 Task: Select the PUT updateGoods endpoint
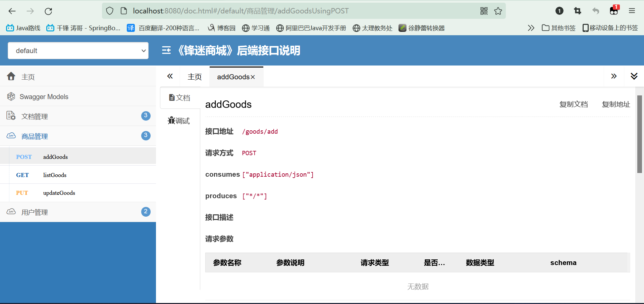tap(78, 193)
